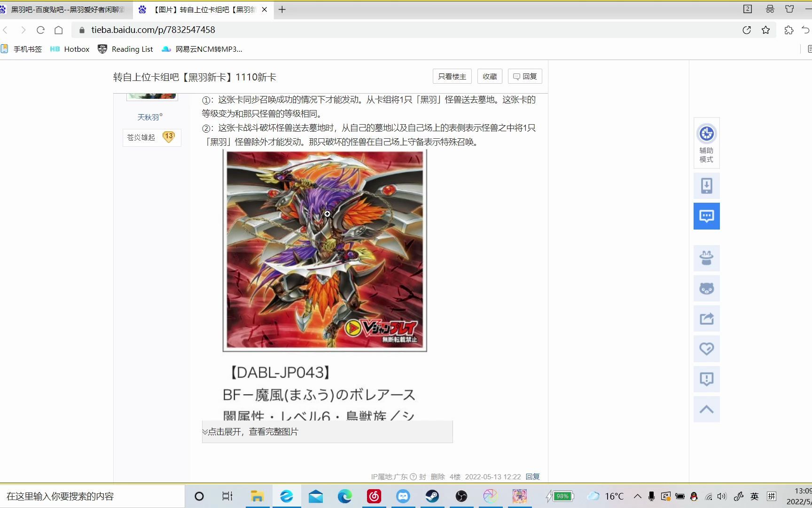
Task: Open the extensions puzzle icon
Action: coord(789,30)
